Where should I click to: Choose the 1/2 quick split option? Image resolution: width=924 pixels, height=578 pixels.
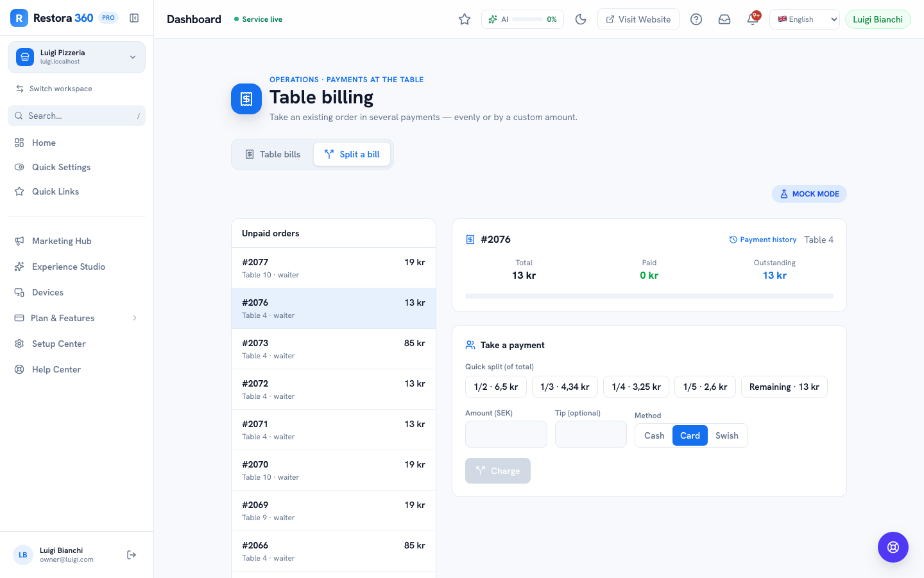pos(496,387)
